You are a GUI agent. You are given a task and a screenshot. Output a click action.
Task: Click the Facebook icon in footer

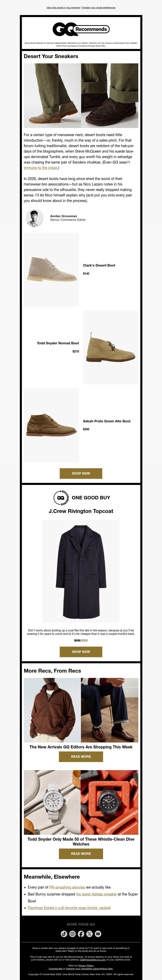tap(81, 934)
